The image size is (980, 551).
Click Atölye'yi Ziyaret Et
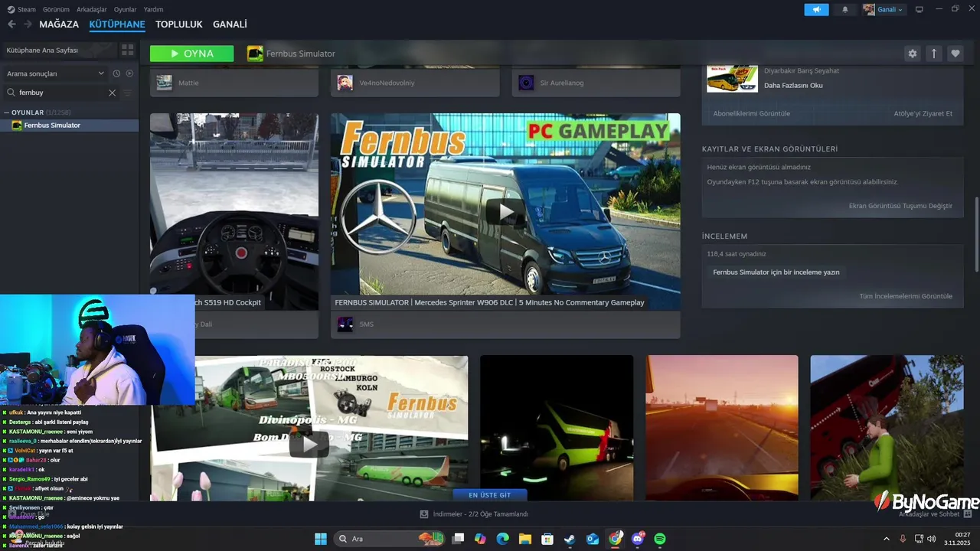pyautogui.click(x=923, y=114)
